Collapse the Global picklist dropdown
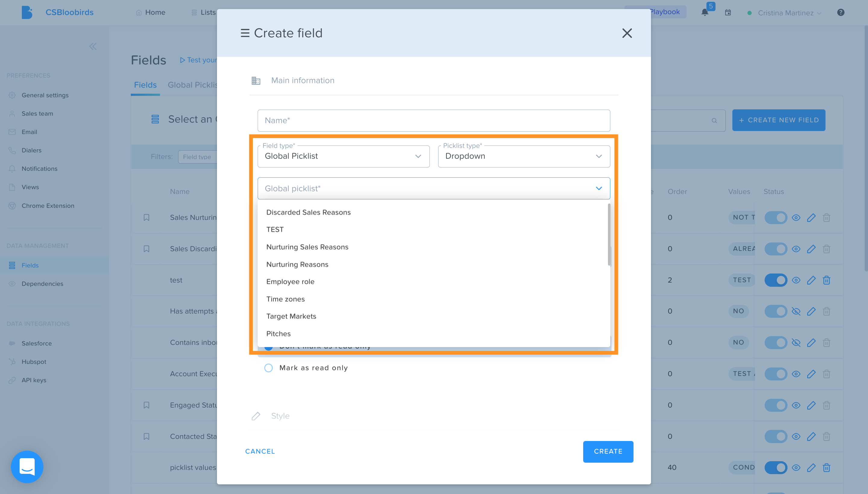868x494 pixels. tap(599, 188)
